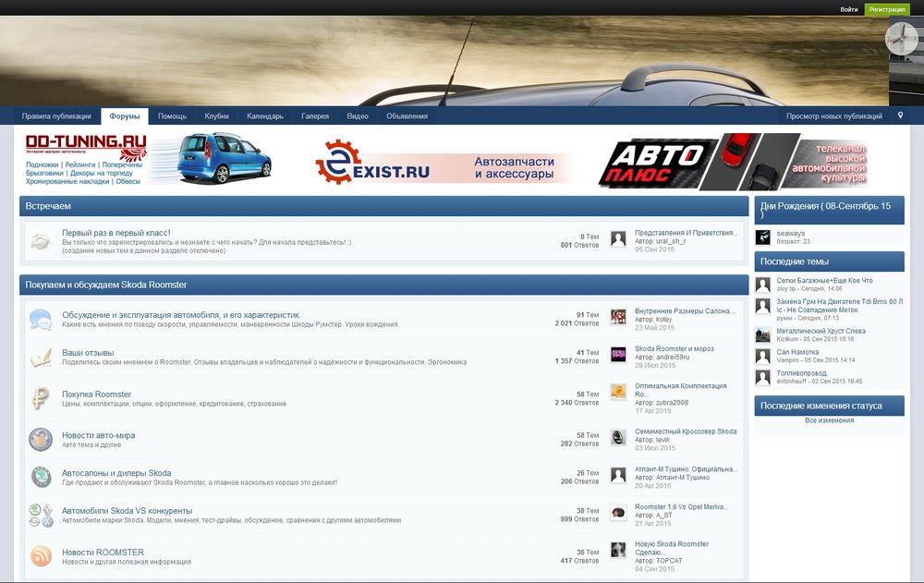Open forum Обсуждение и эксплуатация автомобиля
The width and height of the screenshot is (924, 583).
click(x=181, y=315)
